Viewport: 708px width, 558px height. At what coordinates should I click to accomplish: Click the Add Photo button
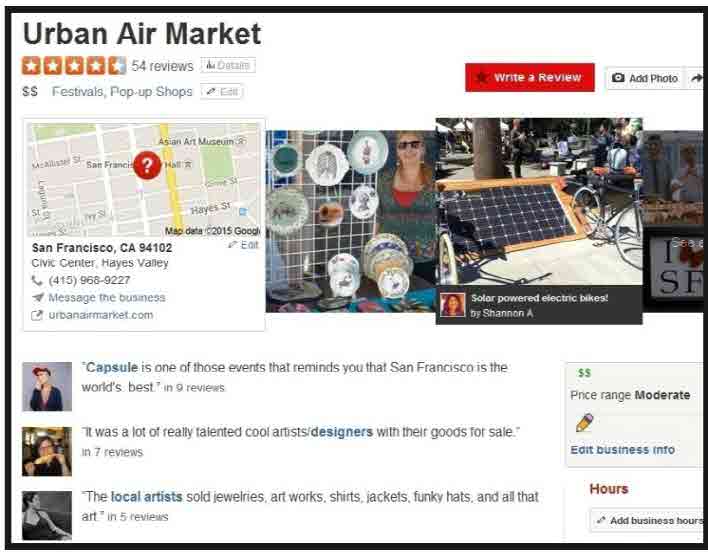[x=645, y=78]
